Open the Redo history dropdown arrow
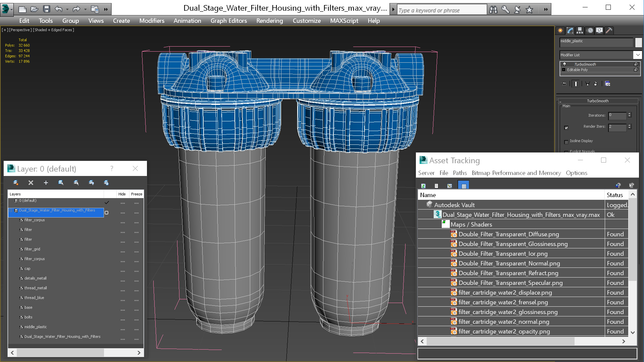Image resolution: width=644 pixels, height=362 pixels. [x=85, y=9]
